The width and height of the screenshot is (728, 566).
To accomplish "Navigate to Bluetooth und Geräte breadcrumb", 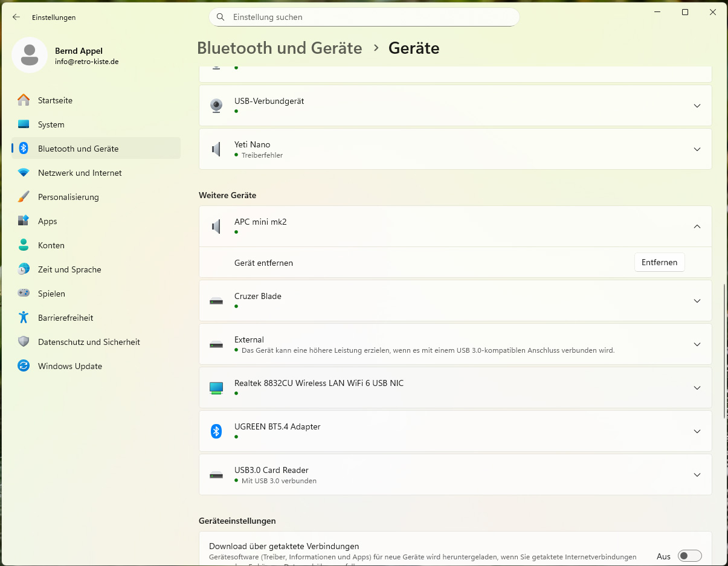I will coord(279,48).
